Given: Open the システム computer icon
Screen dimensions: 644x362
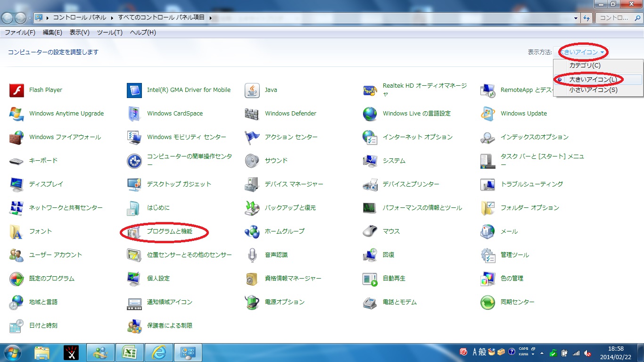Looking at the screenshot, I should click(370, 161).
